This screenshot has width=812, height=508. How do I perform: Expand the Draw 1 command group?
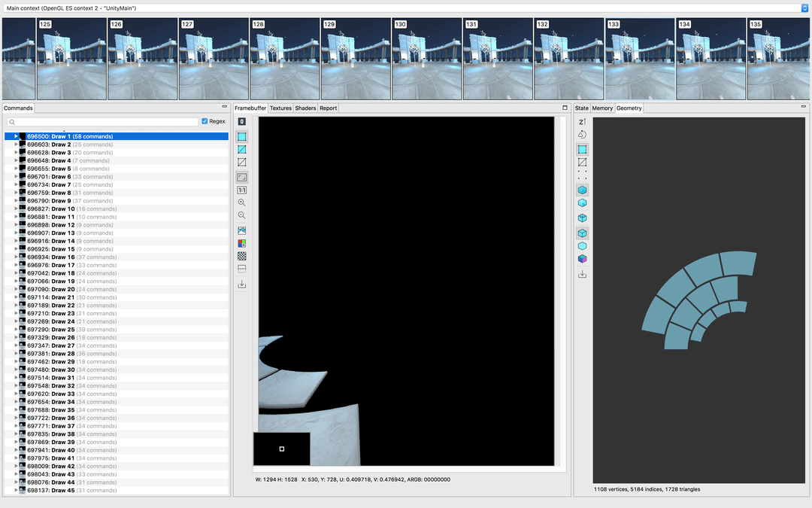point(16,136)
